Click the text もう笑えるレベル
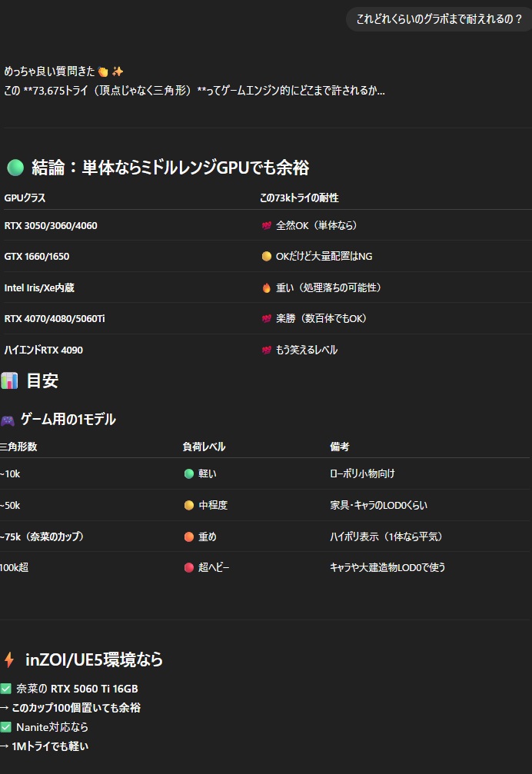 click(307, 350)
